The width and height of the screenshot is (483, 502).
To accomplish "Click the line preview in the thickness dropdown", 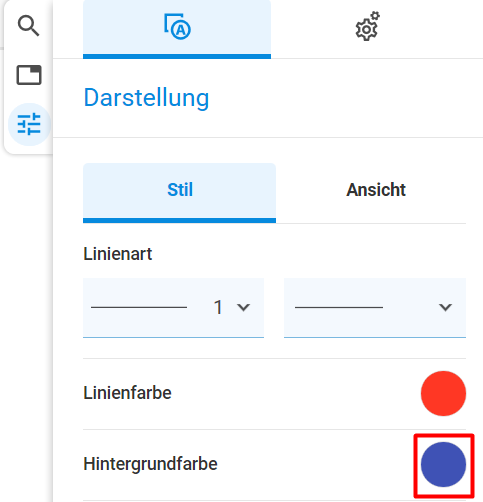I will click(139, 307).
